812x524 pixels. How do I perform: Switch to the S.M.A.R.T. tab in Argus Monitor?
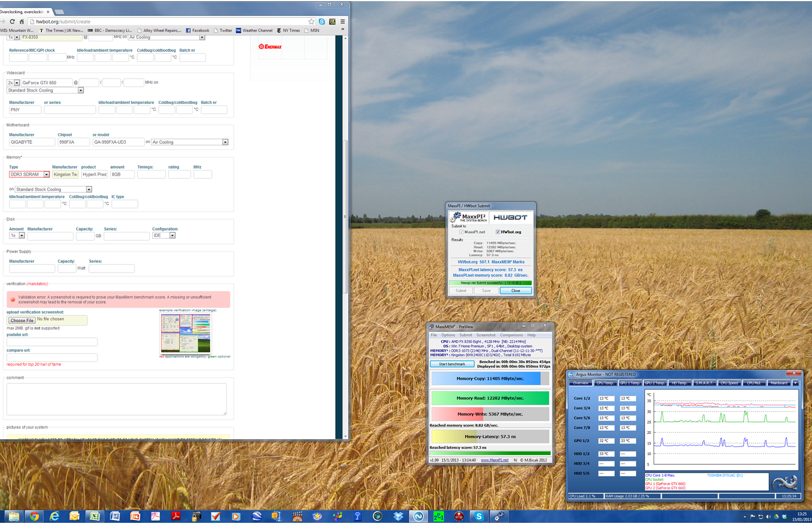point(705,383)
